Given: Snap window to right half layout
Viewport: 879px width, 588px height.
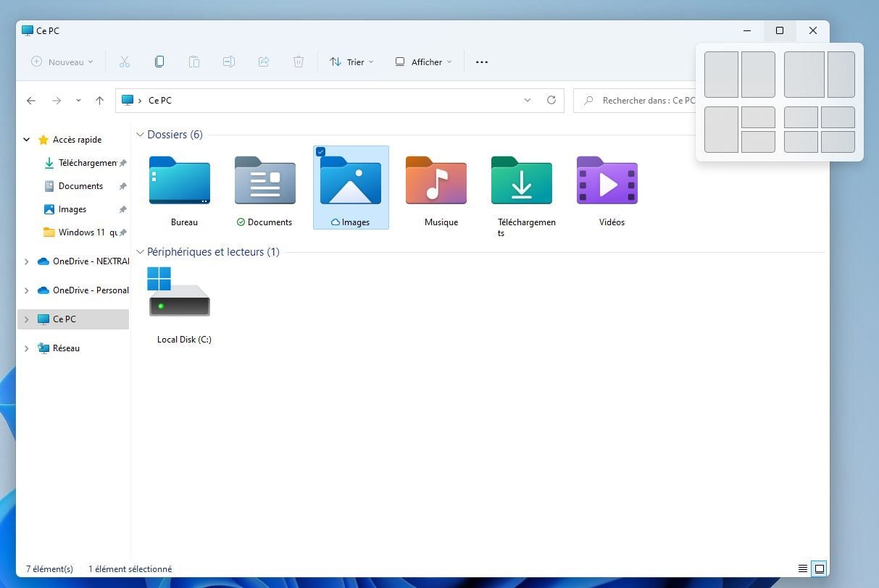Looking at the screenshot, I should pyautogui.click(x=758, y=74).
